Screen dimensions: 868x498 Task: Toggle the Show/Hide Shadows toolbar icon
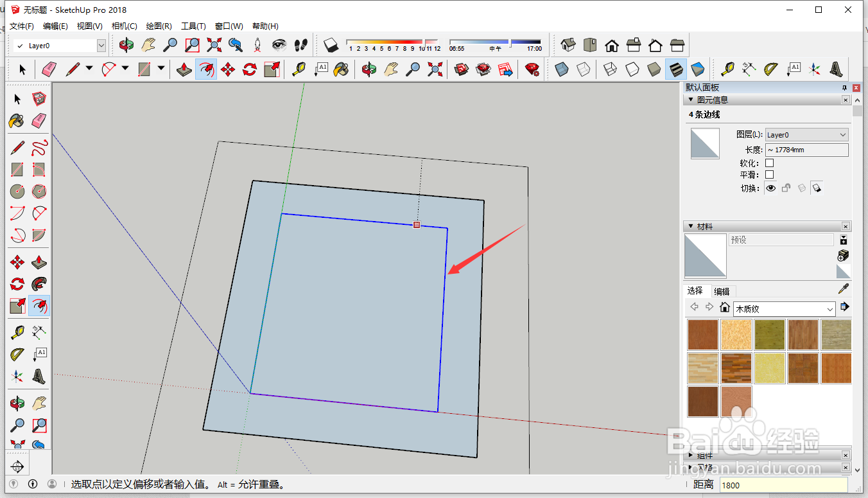click(331, 45)
